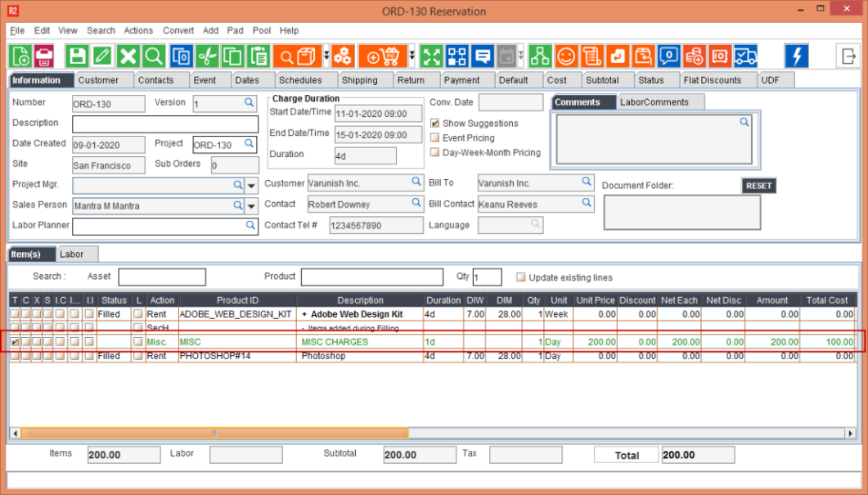Click the red printer icon
868x495 pixels.
point(44,56)
